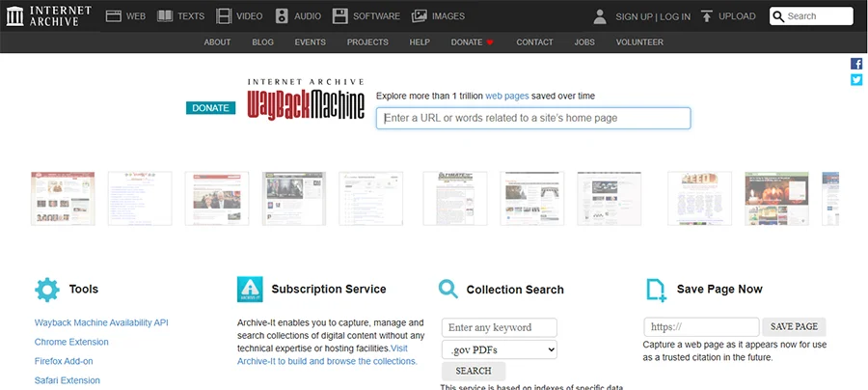Share page via Facebook icon

tap(856, 64)
